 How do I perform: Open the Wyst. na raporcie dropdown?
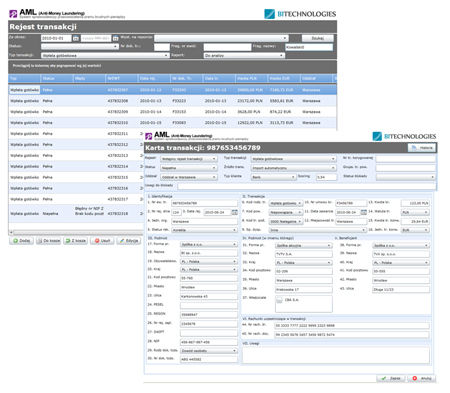(221, 38)
